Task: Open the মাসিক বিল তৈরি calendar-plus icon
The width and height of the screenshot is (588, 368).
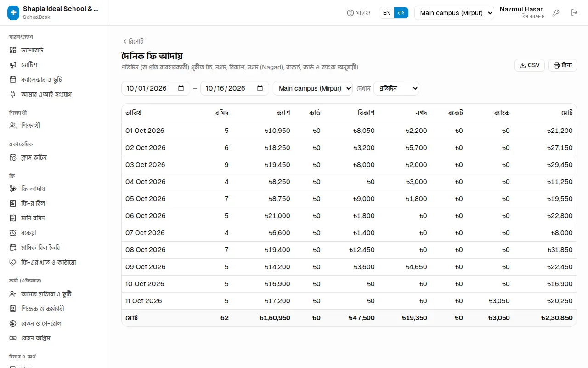Action: (x=13, y=247)
